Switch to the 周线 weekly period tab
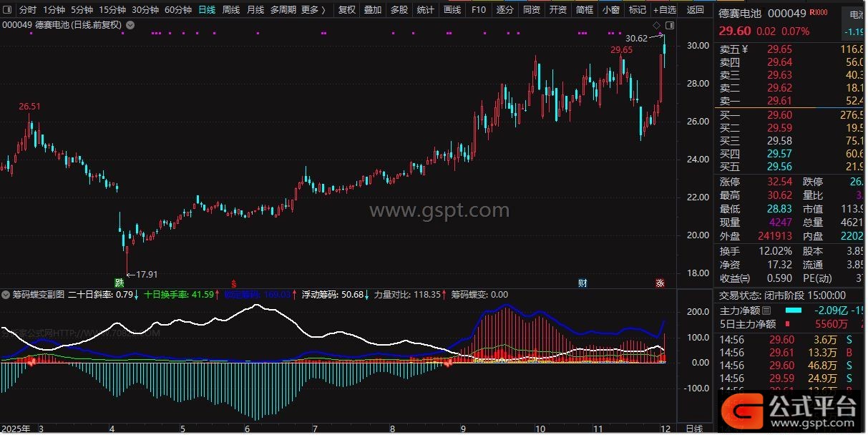 pos(231,10)
